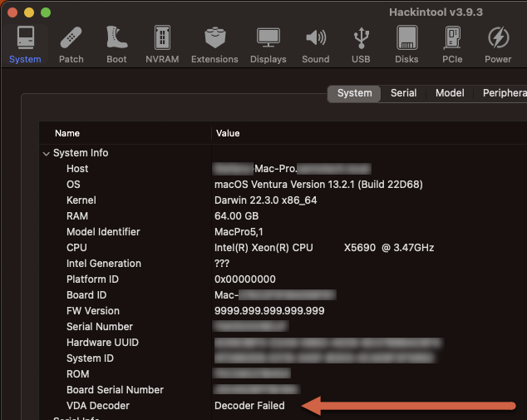
Task: Open the NVRAM toolbar section
Action: click(162, 45)
